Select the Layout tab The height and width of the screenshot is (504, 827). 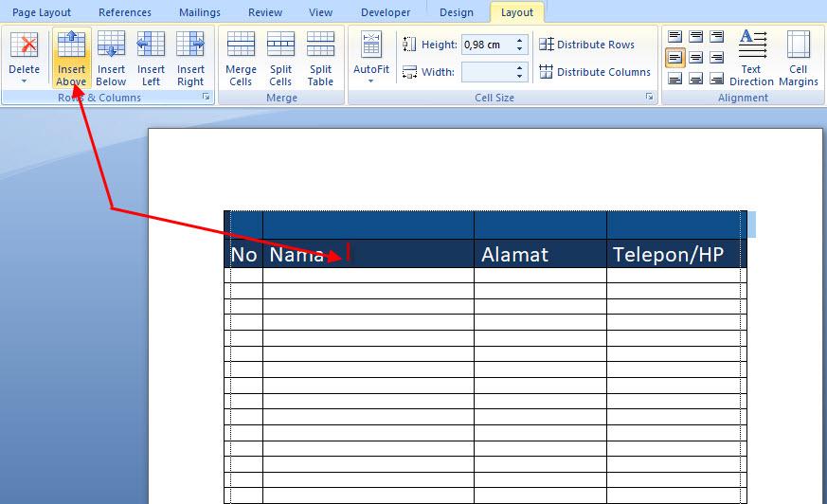(517, 12)
